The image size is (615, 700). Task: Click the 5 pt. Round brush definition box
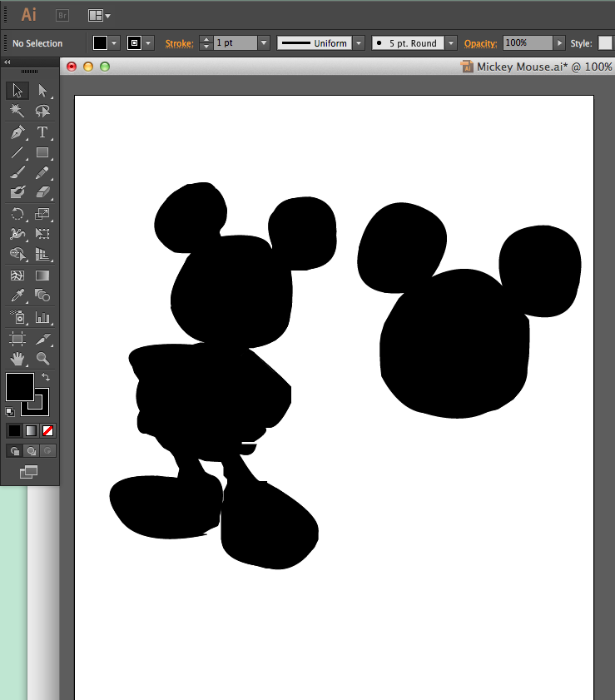point(408,43)
